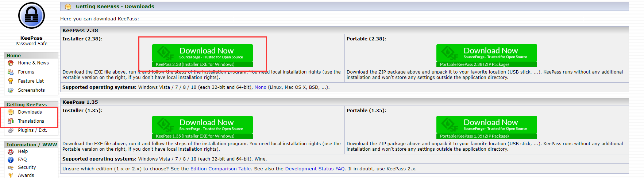Viewport: 644px width, 178px height.
Task: Click the FAQ question mark icon
Action: click(11, 159)
